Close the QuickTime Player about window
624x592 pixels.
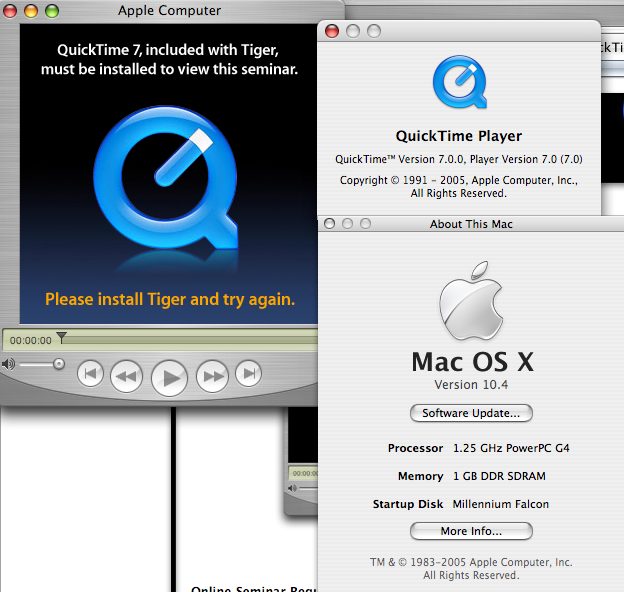point(332,31)
